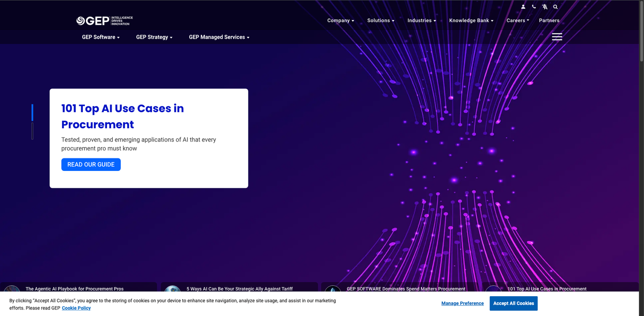Expand the Solutions dropdown menu
Viewport: 644px width, 316px height.
pyautogui.click(x=381, y=21)
